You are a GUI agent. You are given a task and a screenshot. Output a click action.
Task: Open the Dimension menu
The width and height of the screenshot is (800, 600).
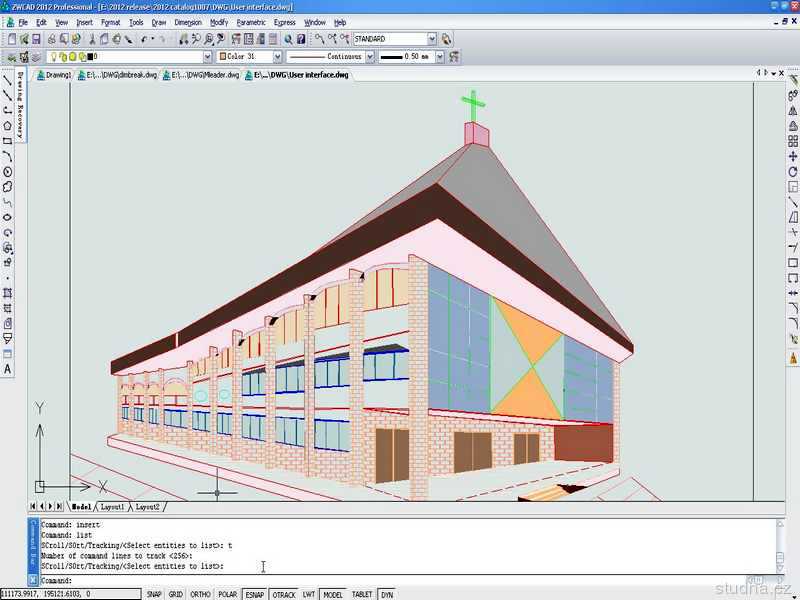187,22
